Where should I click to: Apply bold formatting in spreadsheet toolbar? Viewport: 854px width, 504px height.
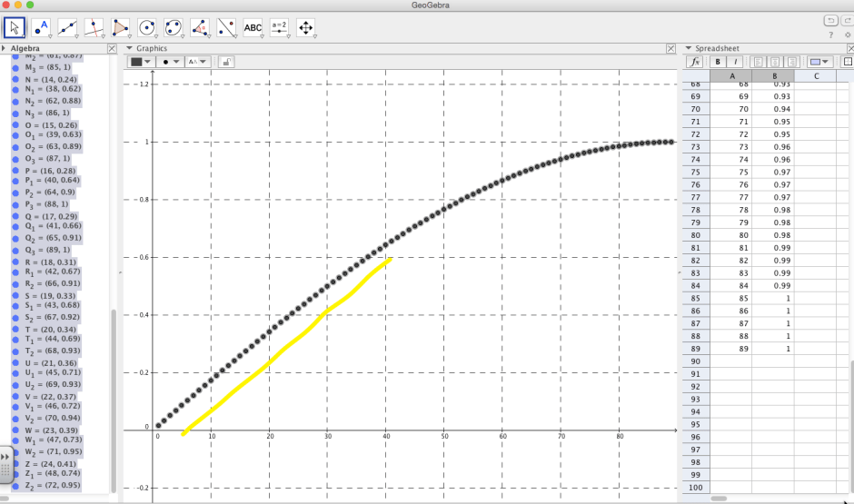718,62
